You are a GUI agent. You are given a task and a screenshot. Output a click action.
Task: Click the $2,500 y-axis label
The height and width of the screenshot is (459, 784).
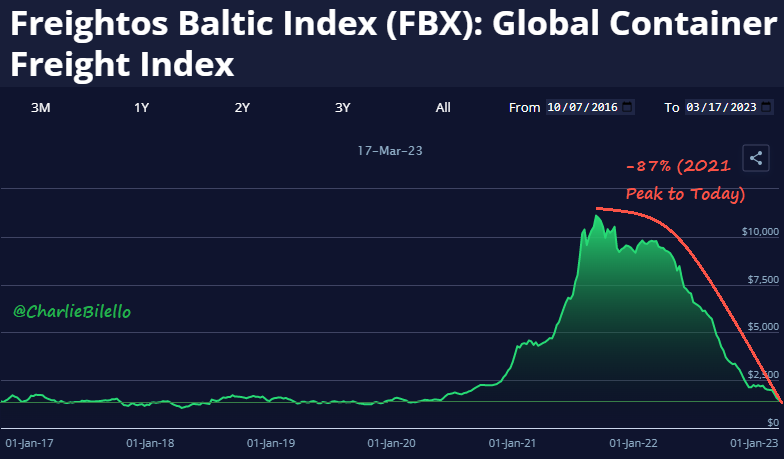click(x=763, y=374)
